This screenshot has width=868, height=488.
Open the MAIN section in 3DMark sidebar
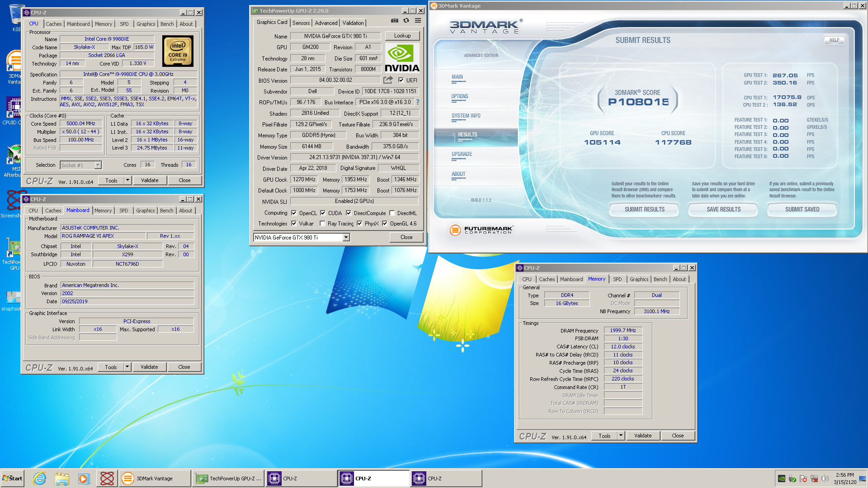pyautogui.click(x=457, y=77)
